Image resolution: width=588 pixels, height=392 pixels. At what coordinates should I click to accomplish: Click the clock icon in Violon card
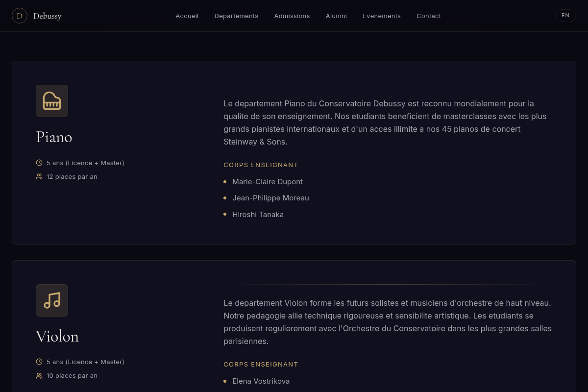point(39,362)
